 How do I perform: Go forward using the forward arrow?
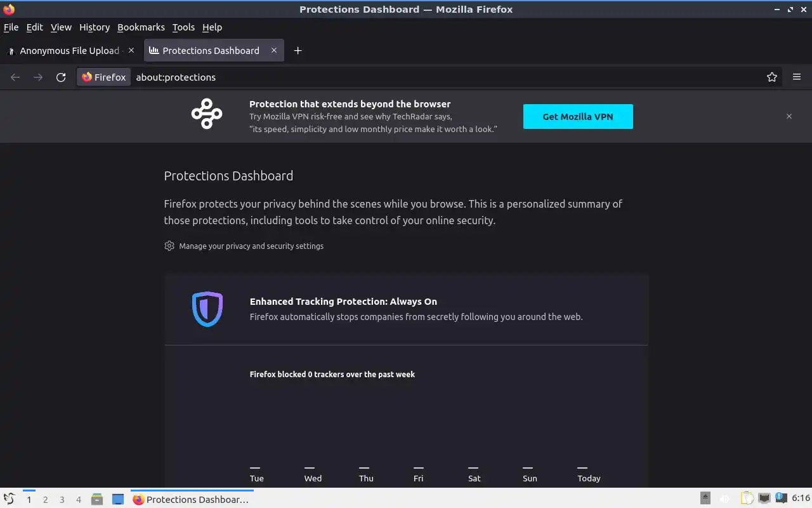pyautogui.click(x=38, y=77)
